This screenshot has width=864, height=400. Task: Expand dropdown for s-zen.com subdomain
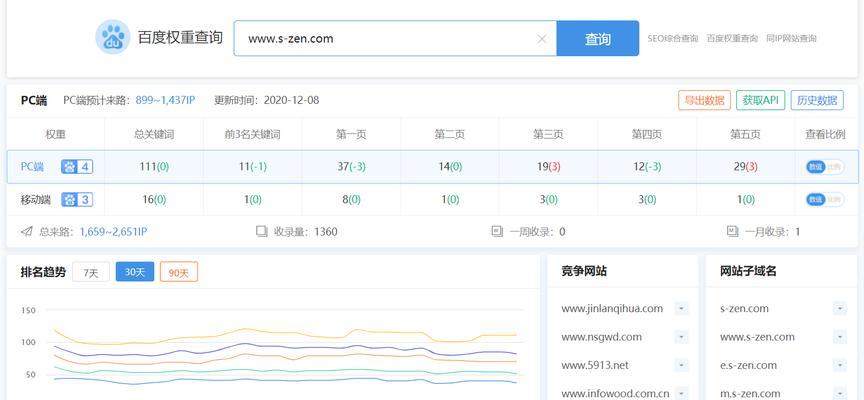pos(840,309)
